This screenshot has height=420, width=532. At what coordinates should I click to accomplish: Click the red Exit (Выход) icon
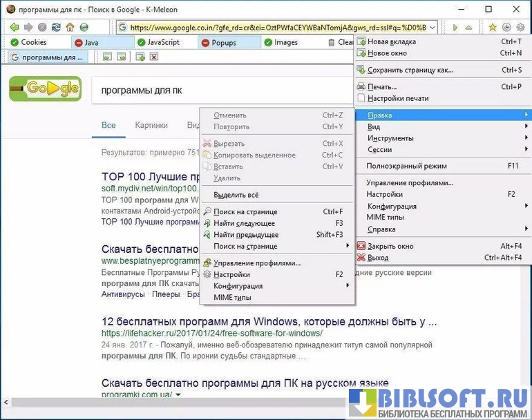coord(362,258)
